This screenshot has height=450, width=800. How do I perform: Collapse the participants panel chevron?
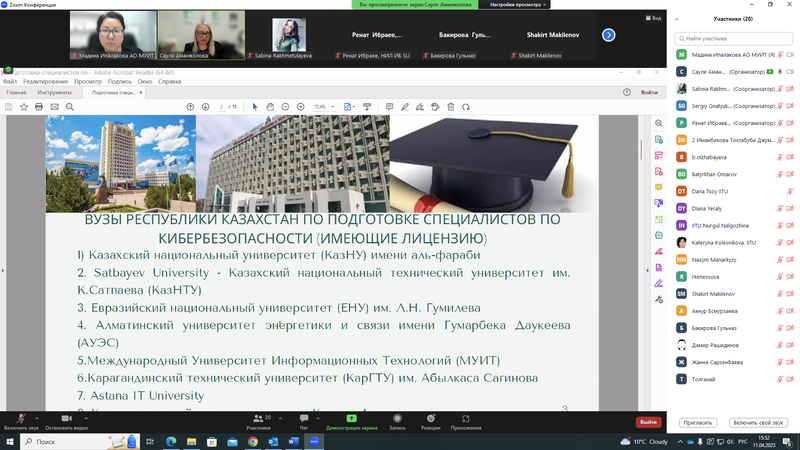coord(677,19)
